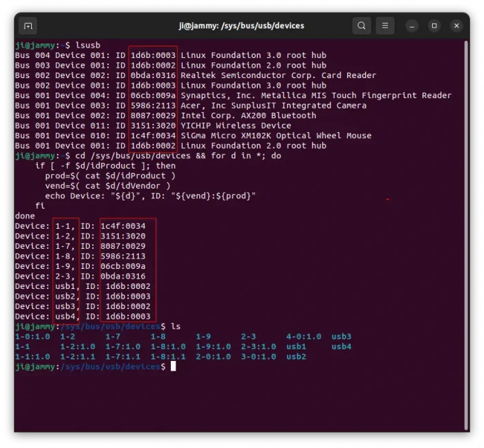Open the terminal search tool
The height and width of the screenshot is (448, 484).
pyautogui.click(x=362, y=26)
